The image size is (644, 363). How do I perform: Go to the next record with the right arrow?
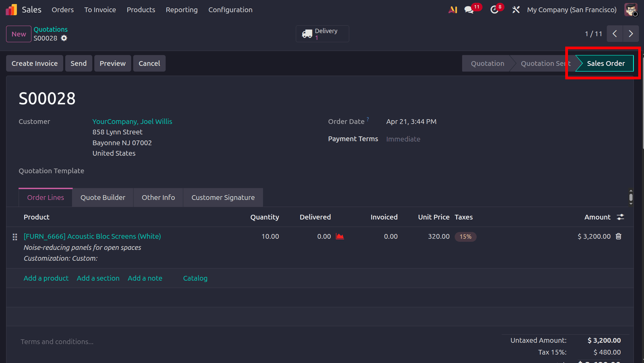coord(630,33)
